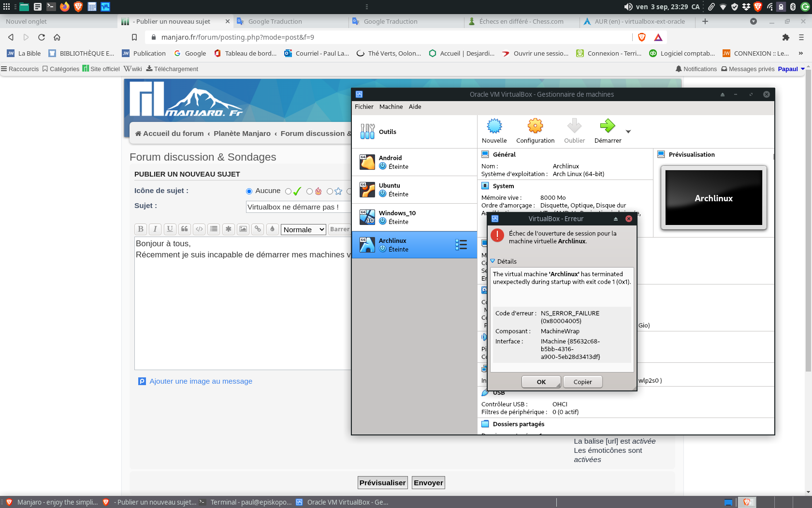Reload the page with the refresh icon
The image size is (812, 508).
point(42,37)
